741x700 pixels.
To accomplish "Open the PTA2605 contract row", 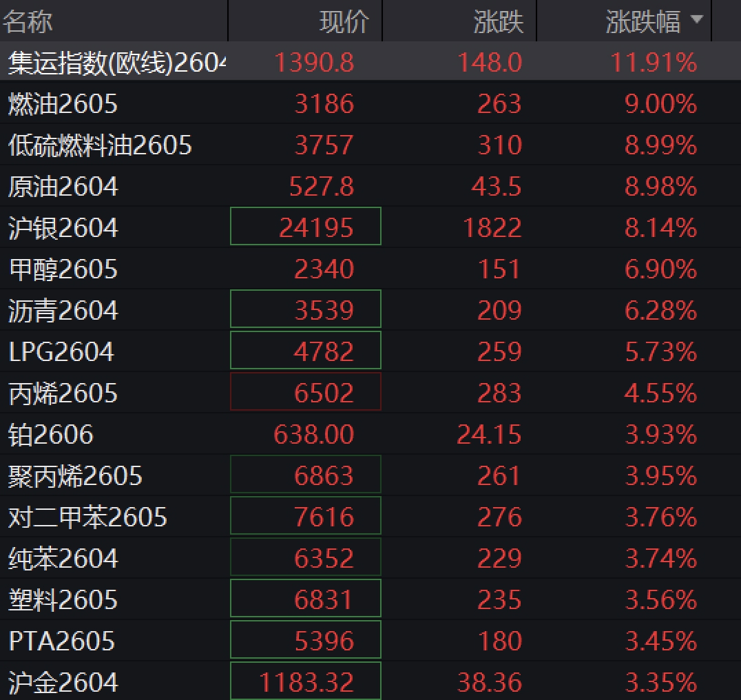I will 62,641.
